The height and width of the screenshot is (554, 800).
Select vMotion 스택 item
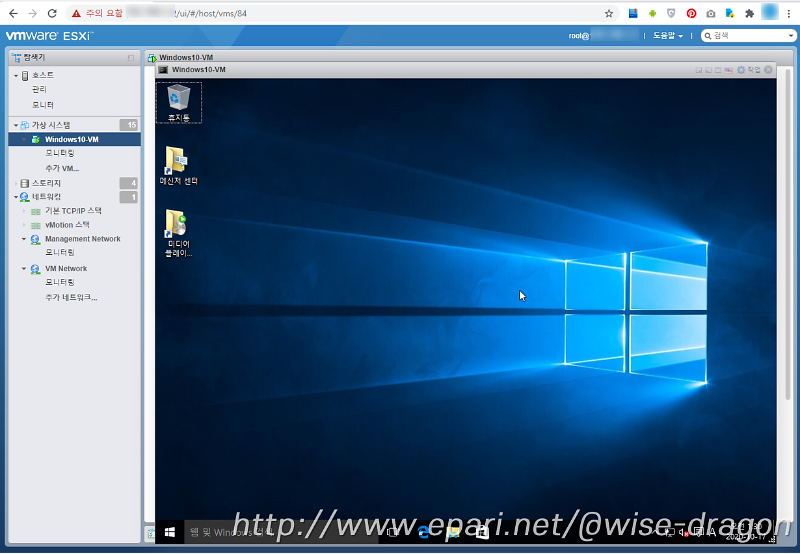(67, 224)
